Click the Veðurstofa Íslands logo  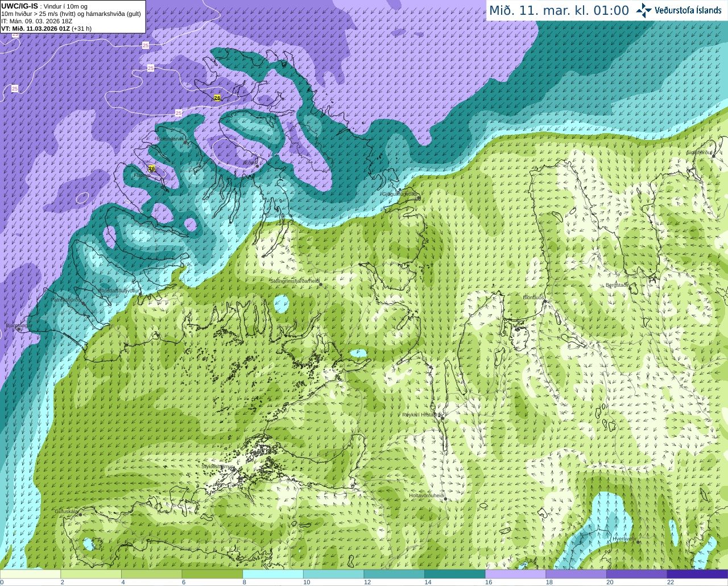679,10
